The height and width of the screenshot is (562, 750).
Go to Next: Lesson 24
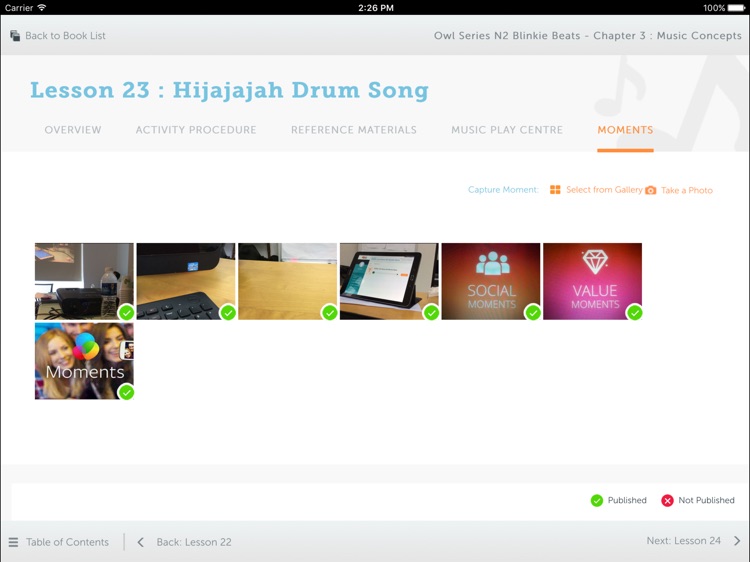[x=684, y=540]
